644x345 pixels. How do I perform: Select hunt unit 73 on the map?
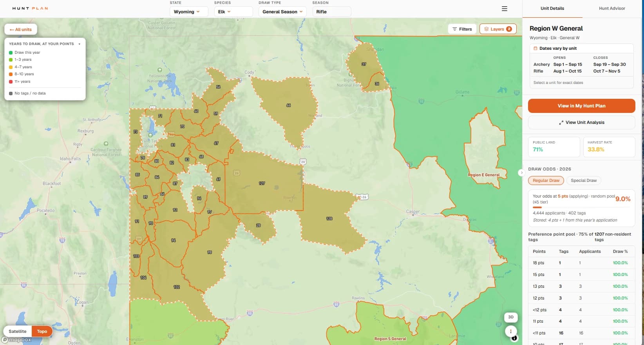point(136,132)
